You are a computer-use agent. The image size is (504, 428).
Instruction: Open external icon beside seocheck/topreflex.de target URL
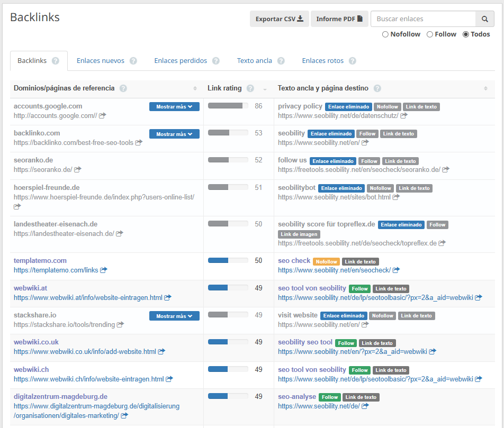(x=442, y=243)
